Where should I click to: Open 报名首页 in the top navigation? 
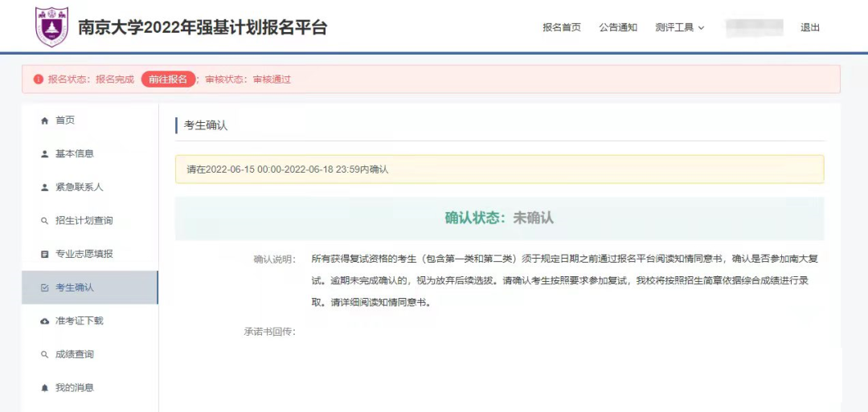pyautogui.click(x=562, y=27)
